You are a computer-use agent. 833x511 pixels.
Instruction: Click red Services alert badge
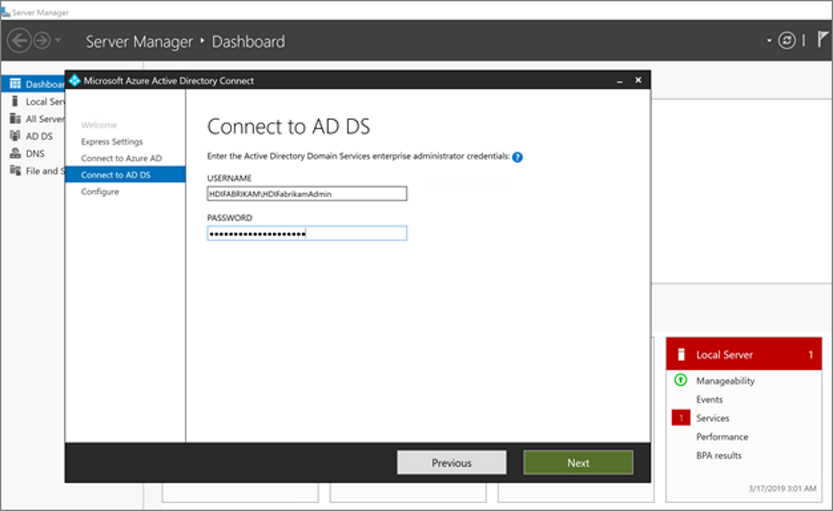pos(681,418)
